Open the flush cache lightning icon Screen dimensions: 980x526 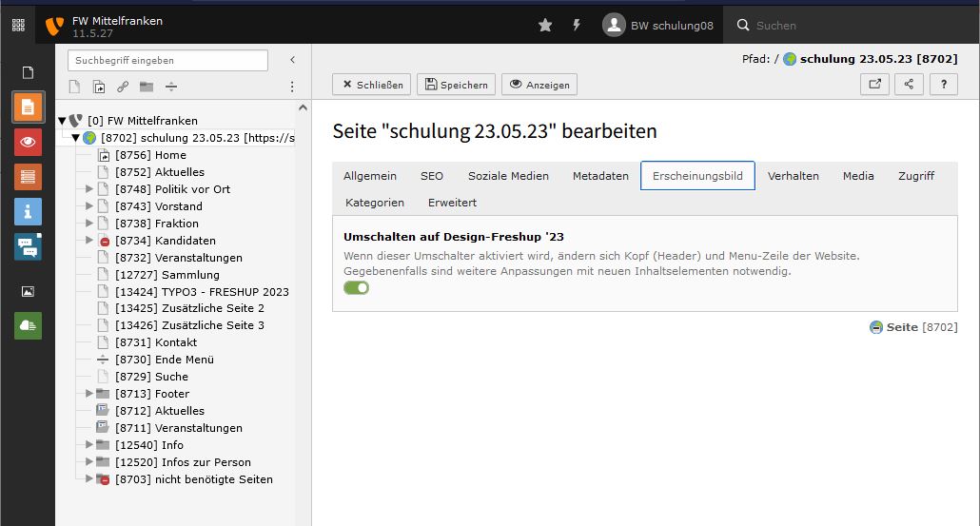pos(577,25)
